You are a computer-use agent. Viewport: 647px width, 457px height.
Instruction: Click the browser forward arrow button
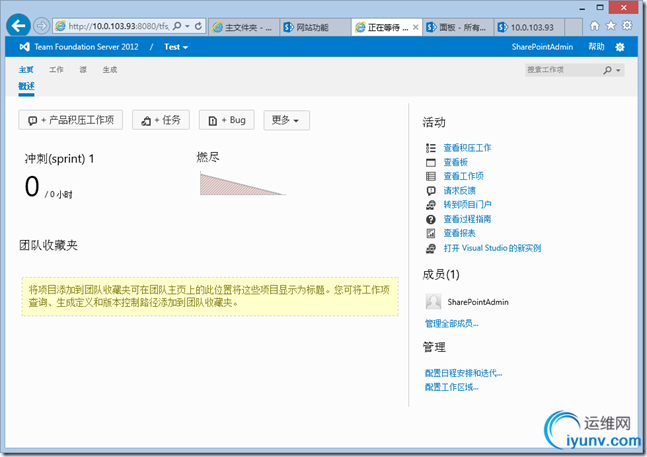point(41,26)
